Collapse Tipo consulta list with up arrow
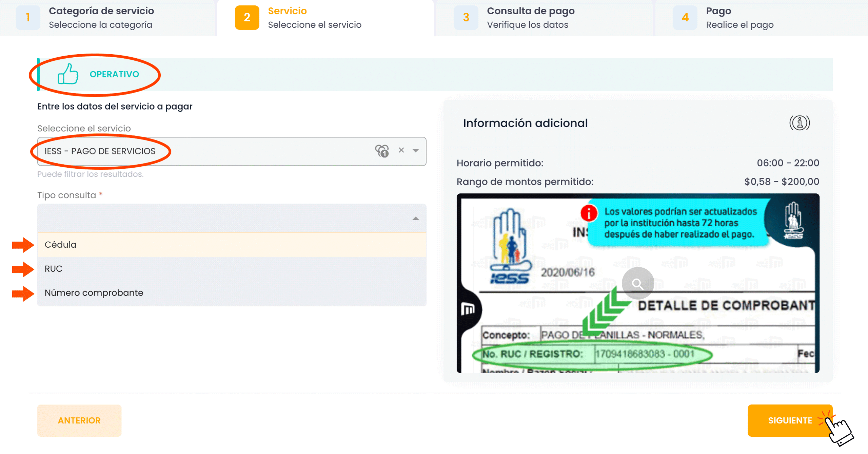 pyautogui.click(x=416, y=219)
